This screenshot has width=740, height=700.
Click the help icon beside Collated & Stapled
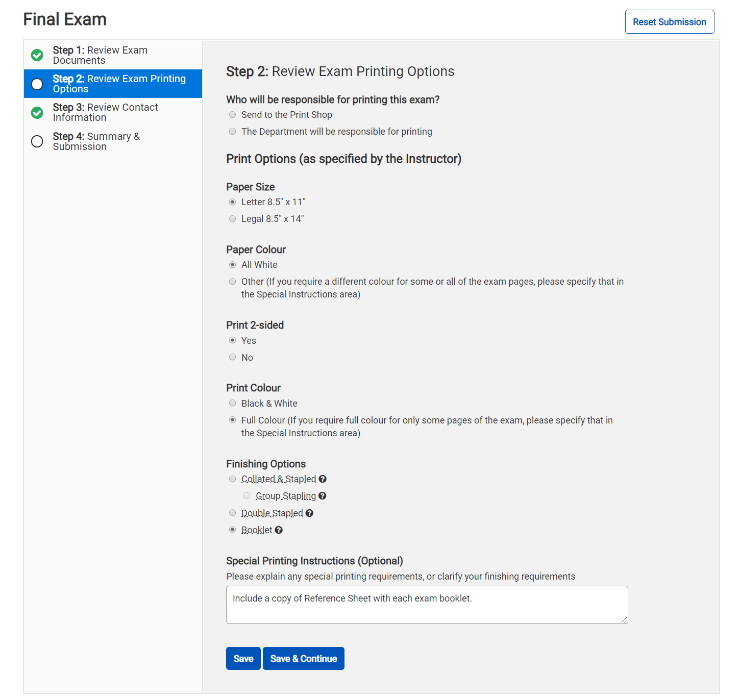[x=323, y=479]
